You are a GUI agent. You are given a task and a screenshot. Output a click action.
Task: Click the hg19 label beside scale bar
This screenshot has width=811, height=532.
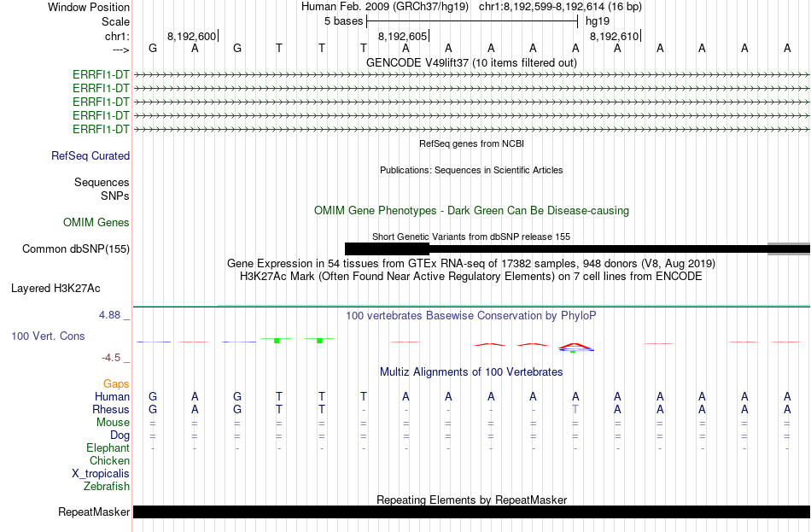(598, 21)
